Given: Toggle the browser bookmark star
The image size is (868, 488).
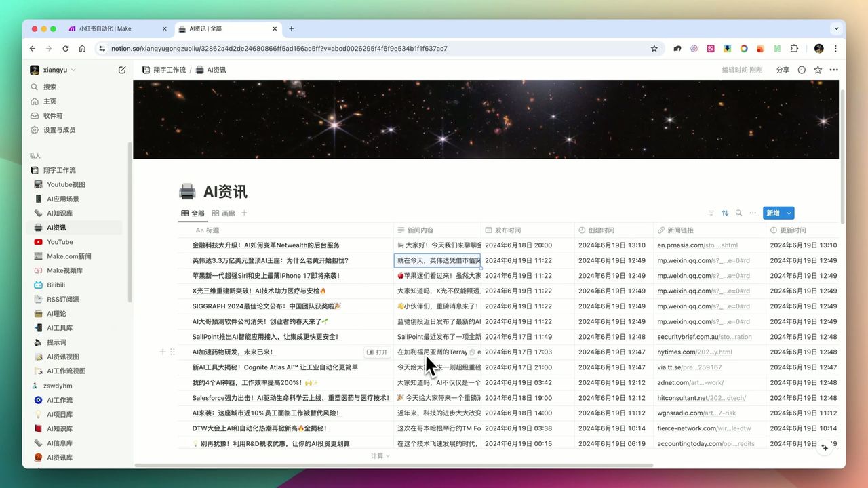Looking at the screenshot, I should [x=653, y=48].
